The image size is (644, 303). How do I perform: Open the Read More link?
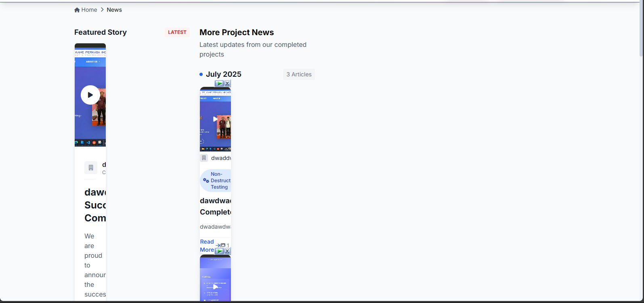coord(207,246)
